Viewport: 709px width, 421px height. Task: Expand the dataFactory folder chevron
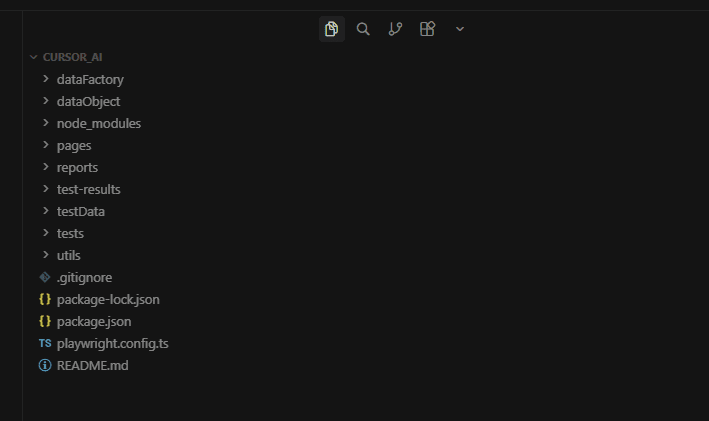[46, 79]
